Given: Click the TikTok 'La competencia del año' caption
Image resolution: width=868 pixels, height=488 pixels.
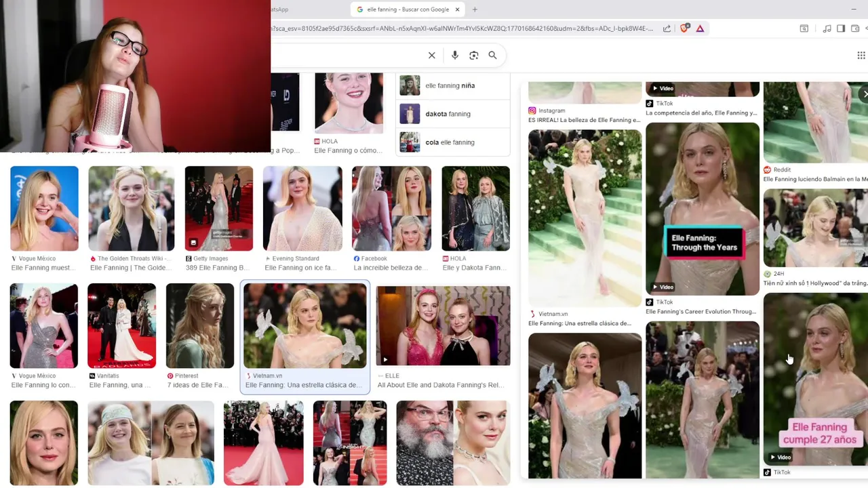Looking at the screenshot, I should pos(701,113).
